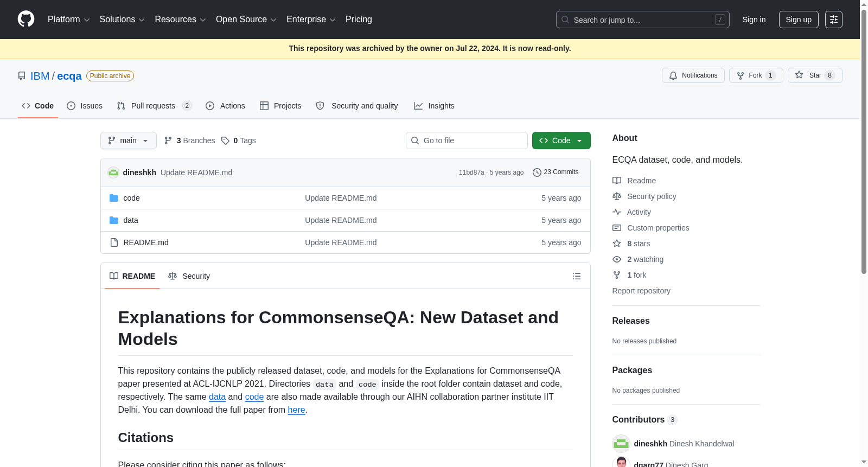Click the book icon beside Readme in About
The width and height of the screenshot is (868, 467).
[x=617, y=181]
